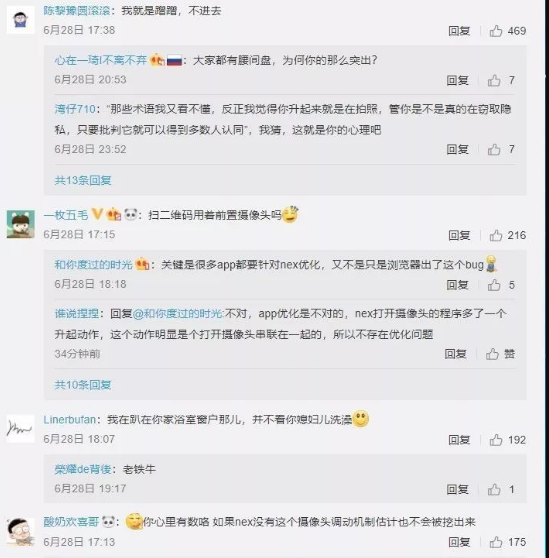Image resolution: width=549 pixels, height=558 pixels.
Task: Like Linerbufan's comment with 192 likes
Action: pos(496,440)
